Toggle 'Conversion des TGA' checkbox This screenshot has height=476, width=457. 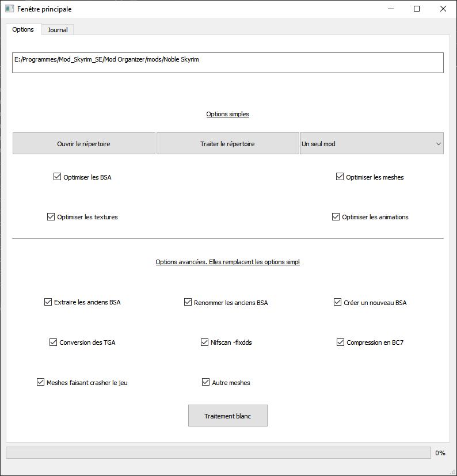[54, 342]
